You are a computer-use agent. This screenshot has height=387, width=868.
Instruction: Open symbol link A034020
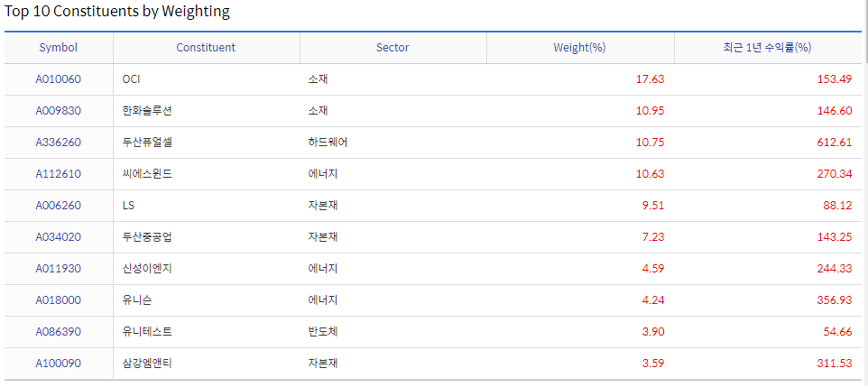pyautogui.click(x=58, y=237)
